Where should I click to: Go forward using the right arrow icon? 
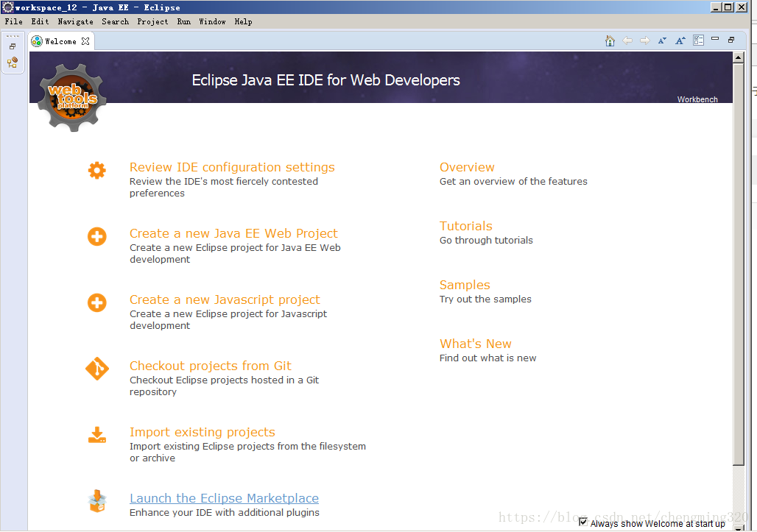[x=645, y=41]
